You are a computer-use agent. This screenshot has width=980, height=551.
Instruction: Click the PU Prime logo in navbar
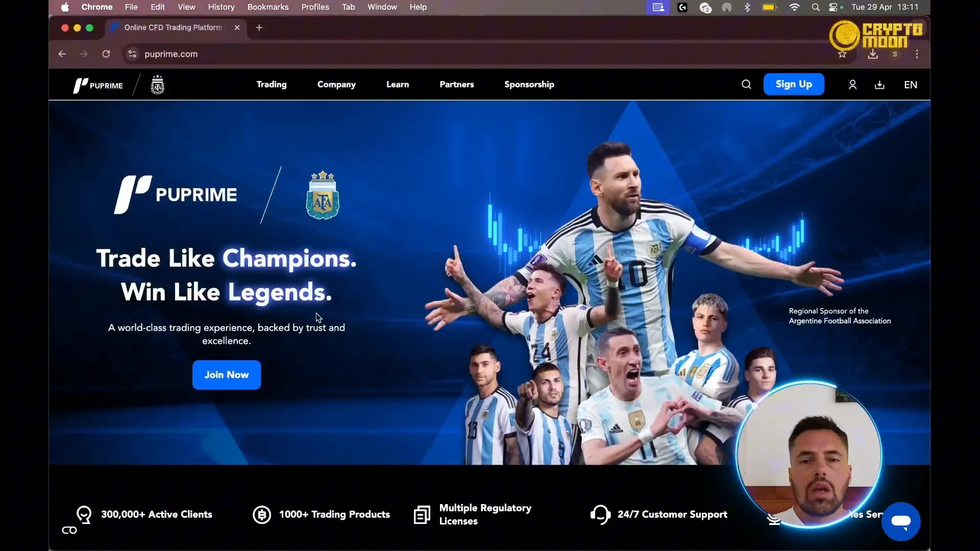pyautogui.click(x=98, y=85)
